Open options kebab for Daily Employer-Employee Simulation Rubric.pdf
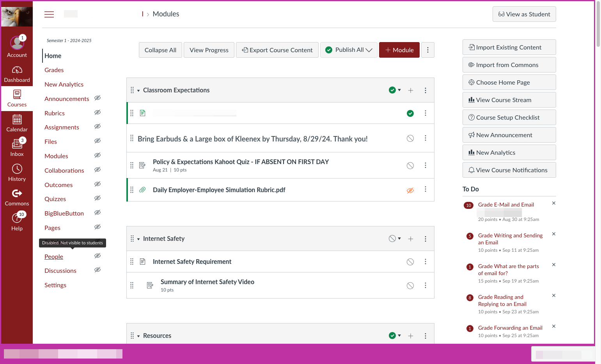Viewport: 601px width, 364px height. pos(425,189)
